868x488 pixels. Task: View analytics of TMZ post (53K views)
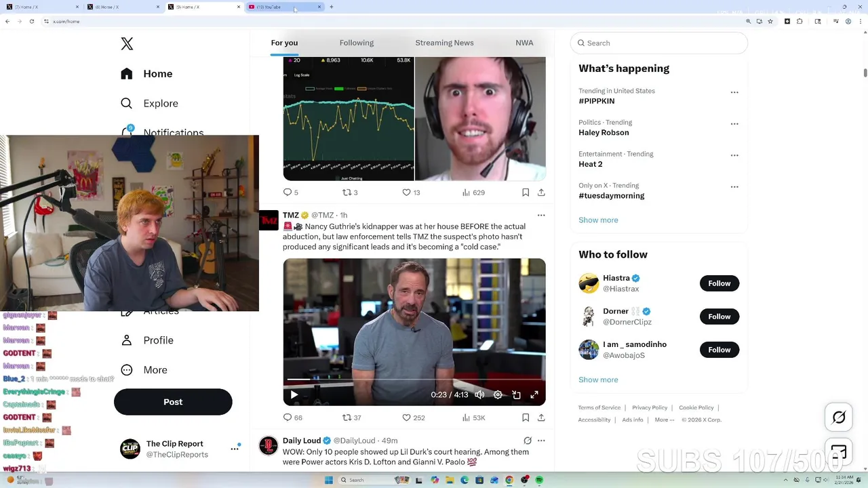coord(473,418)
